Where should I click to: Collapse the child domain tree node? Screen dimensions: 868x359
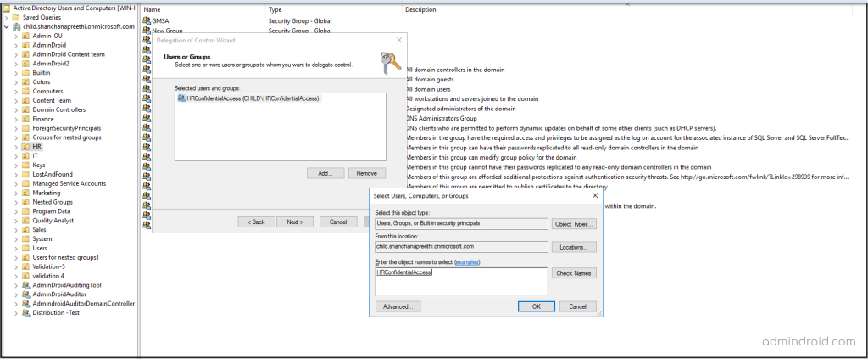pyautogui.click(x=7, y=26)
